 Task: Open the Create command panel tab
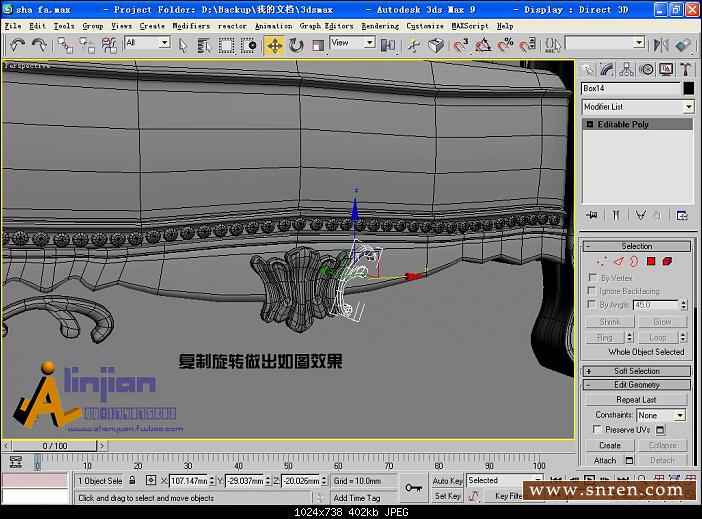coord(589,69)
